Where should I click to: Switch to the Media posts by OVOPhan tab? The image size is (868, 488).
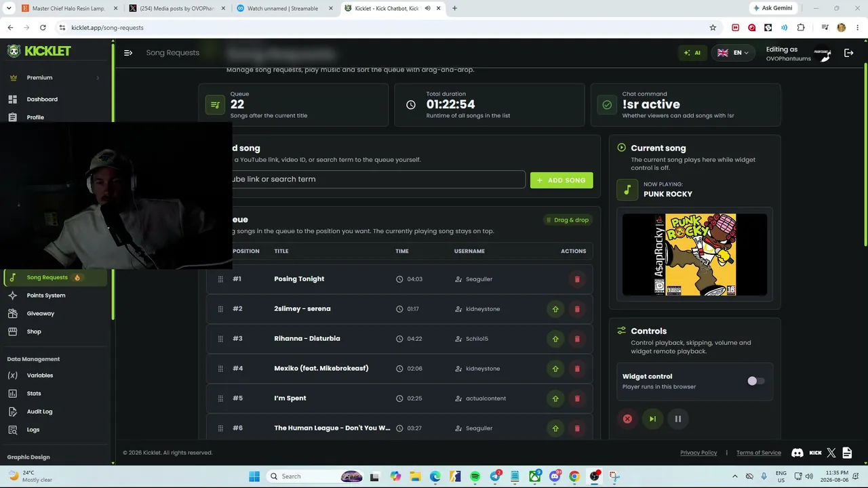coord(176,8)
